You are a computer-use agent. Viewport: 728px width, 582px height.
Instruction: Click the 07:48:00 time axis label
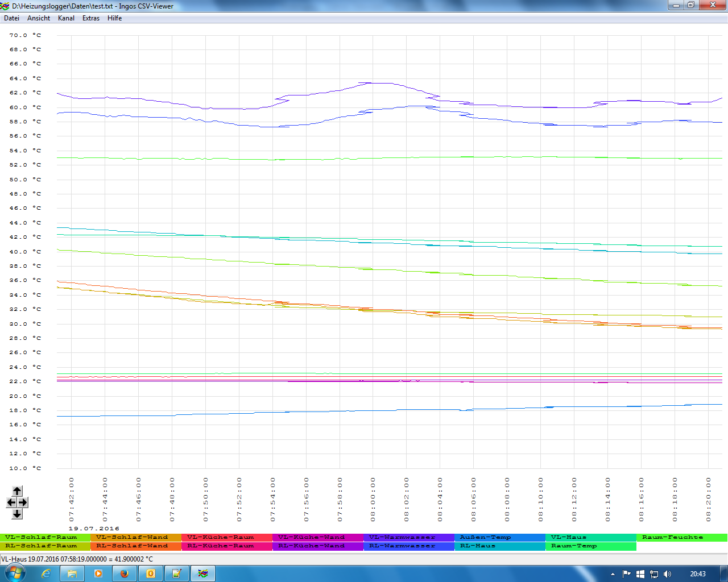click(172, 500)
